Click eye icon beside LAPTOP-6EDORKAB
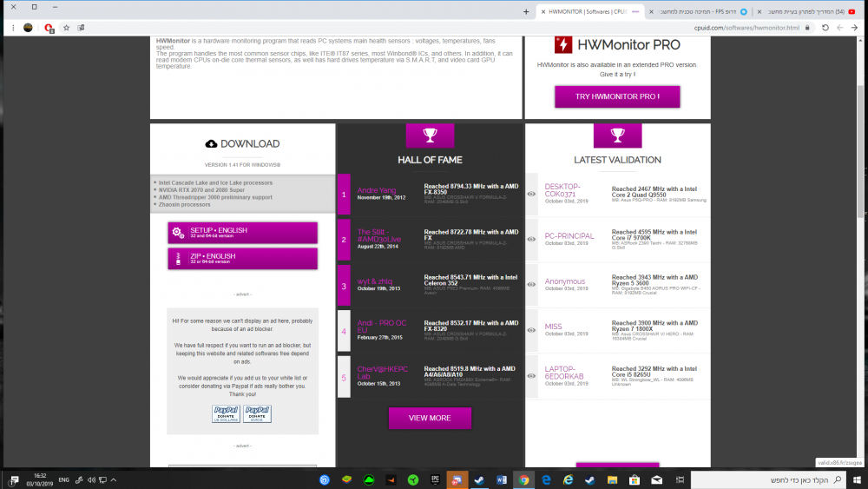868x489 pixels. (x=531, y=376)
